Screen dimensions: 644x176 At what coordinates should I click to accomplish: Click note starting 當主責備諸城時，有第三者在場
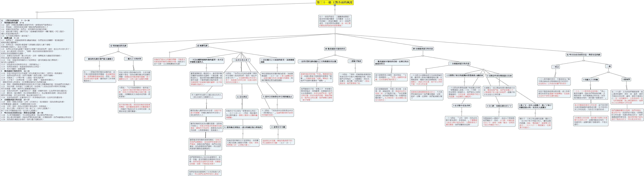click(391, 94)
